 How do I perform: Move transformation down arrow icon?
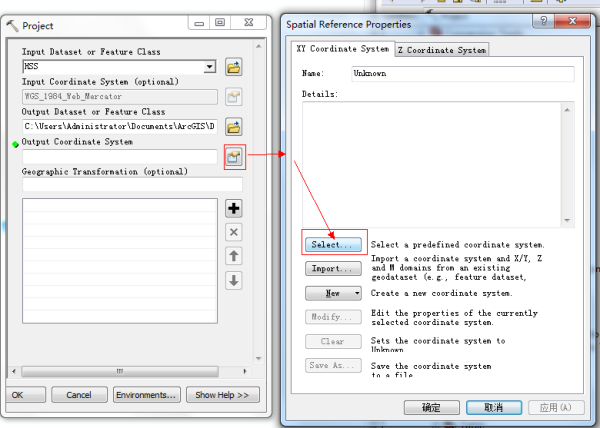coord(234,280)
